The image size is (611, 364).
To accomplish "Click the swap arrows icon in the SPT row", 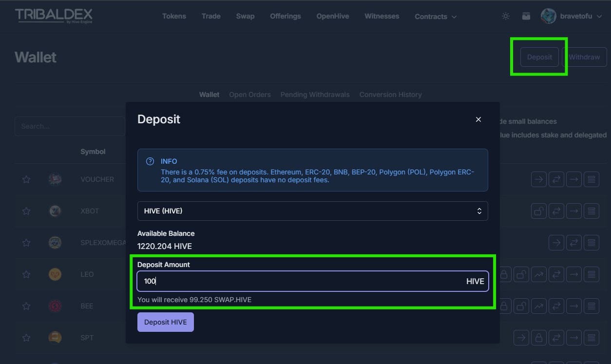I will [x=556, y=337].
